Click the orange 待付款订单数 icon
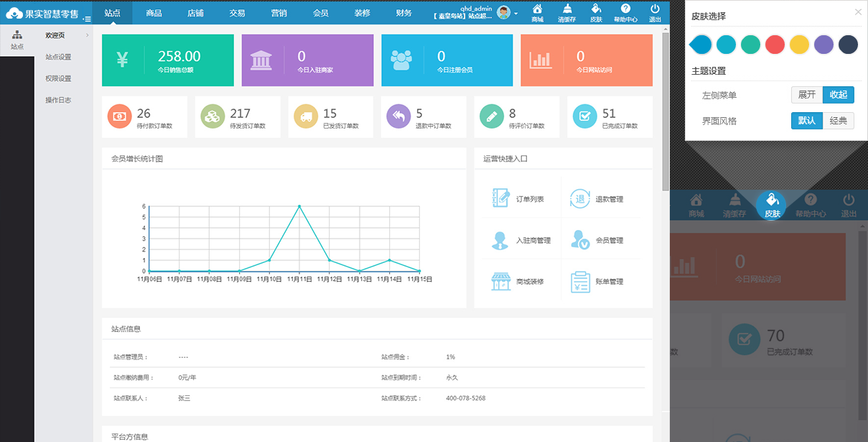This screenshot has width=868, height=442. (118, 116)
